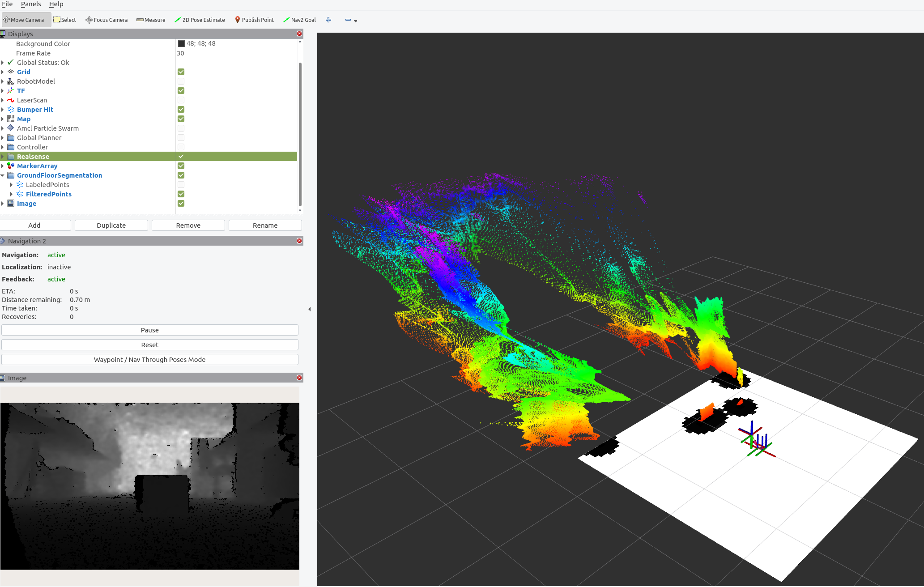The image size is (924, 587).
Task: Expand the TF display settings
Action: 3,90
